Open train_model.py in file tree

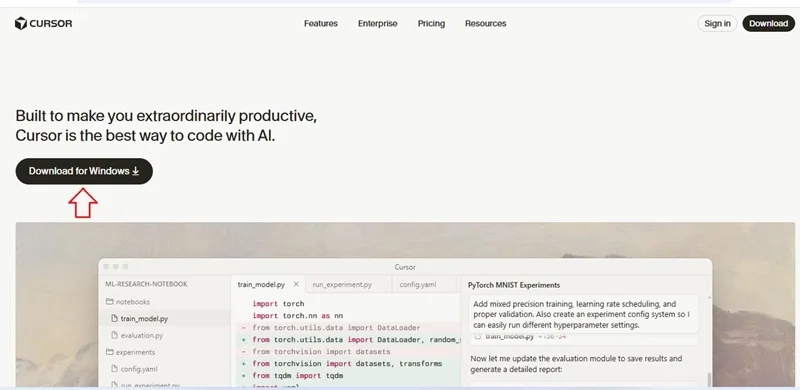(139, 319)
